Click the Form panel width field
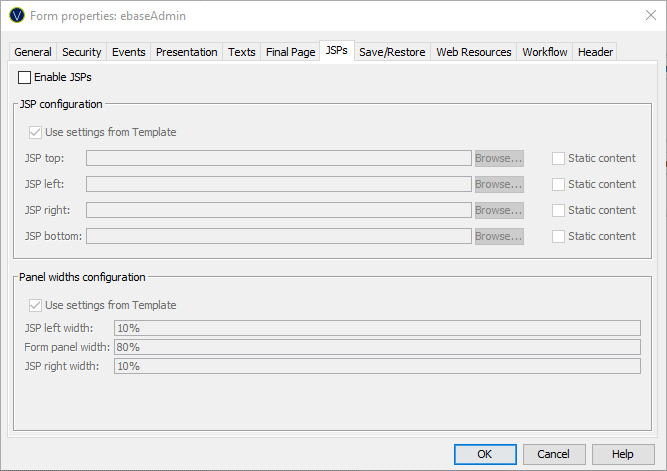Screen dimensions: 667x471 [376, 347]
